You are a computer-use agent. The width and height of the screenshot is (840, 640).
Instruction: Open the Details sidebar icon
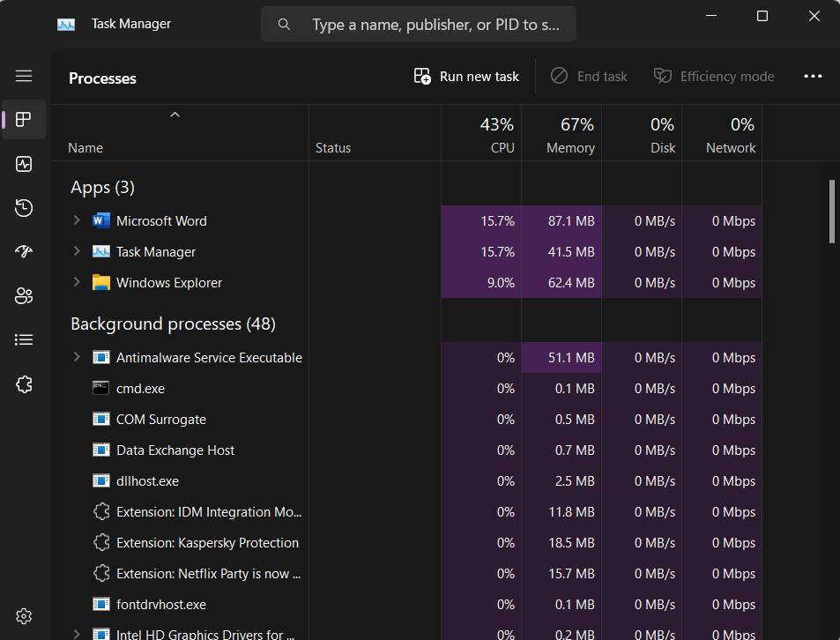[24, 339]
